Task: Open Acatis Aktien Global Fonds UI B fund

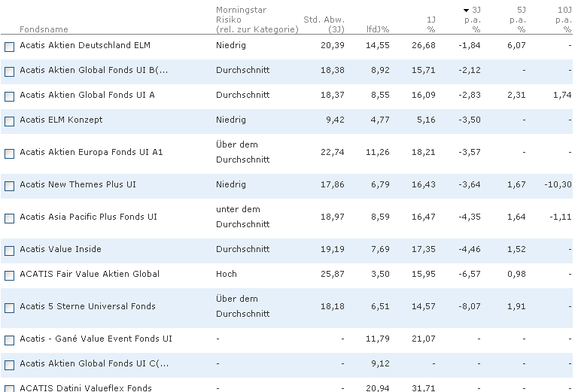Action: click(93, 70)
